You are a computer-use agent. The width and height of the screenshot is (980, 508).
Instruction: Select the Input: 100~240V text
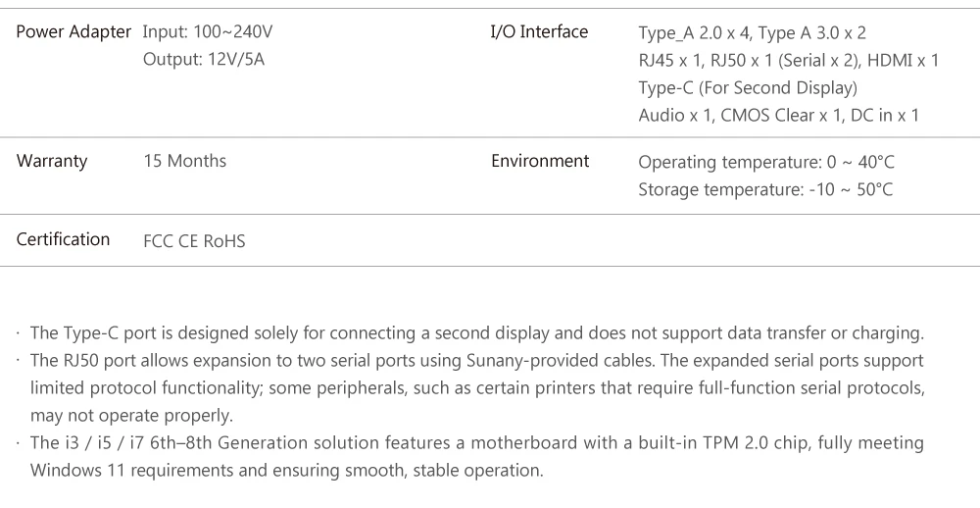[208, 32]
